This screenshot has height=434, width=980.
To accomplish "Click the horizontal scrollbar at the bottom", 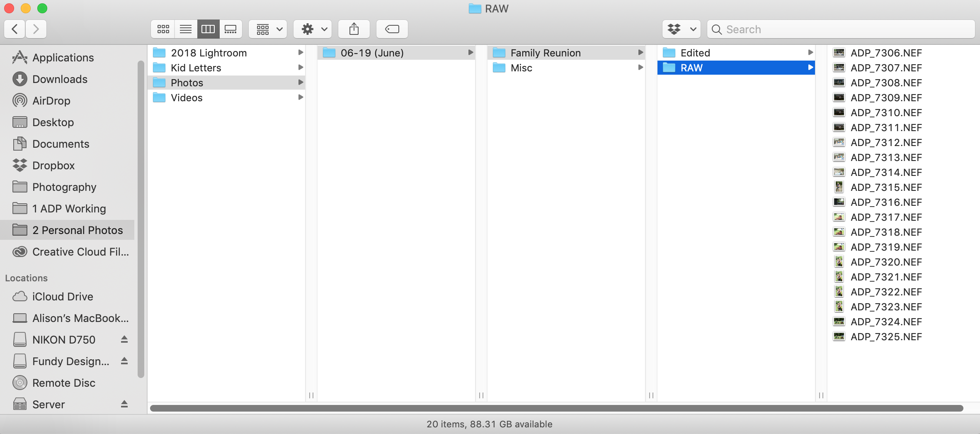I will [556, 408].
